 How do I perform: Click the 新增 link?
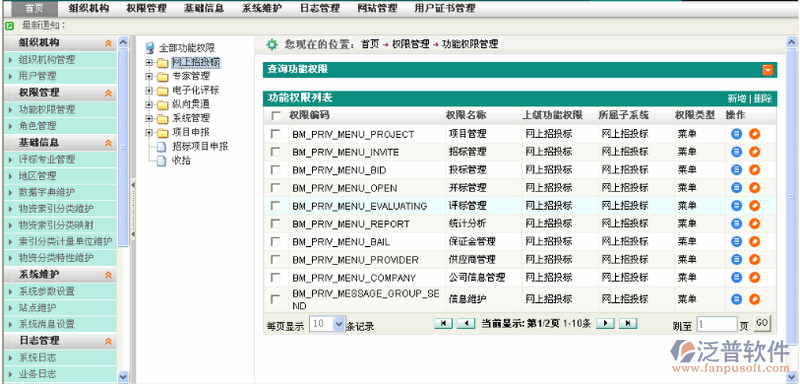[x=736, y=99]
